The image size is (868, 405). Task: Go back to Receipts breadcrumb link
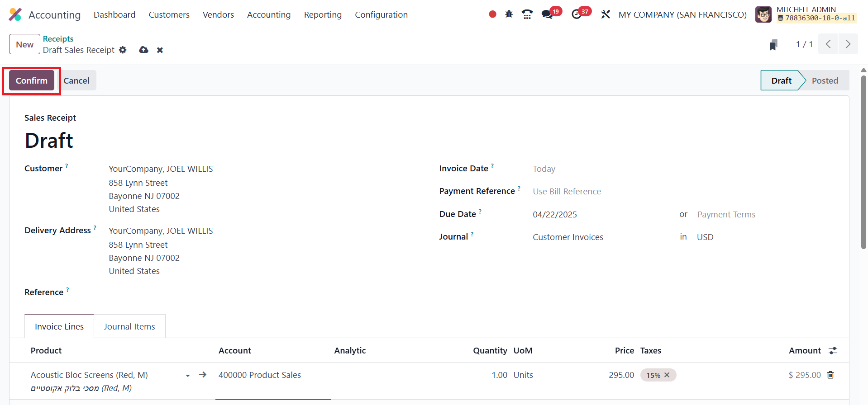58,39
